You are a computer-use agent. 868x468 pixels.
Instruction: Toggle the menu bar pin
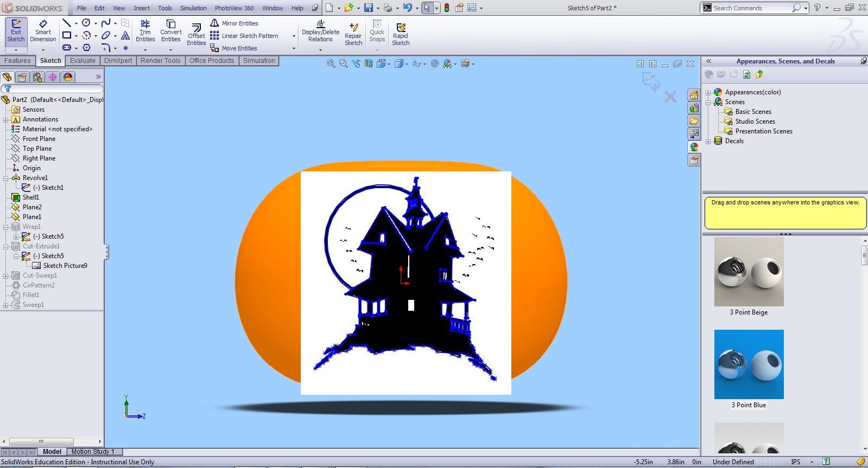(x=315, y=8)
